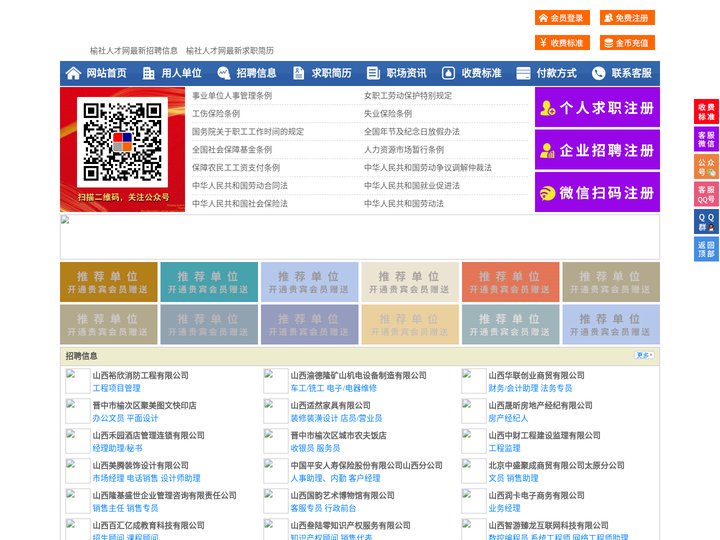
Task: Open 职场资讯 in the navigation bar
Action: (x=406, y=73)
